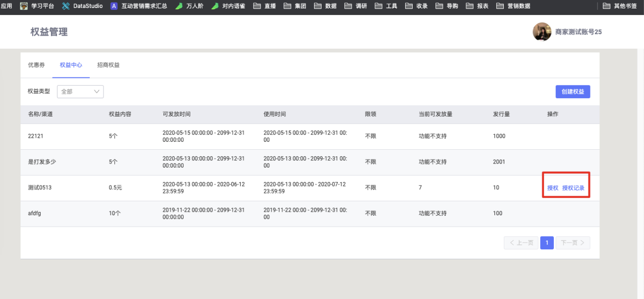This screenshot has width=644, height=299.
Task: Switch to the 优惠券 tab
Action: coord(36,65)
